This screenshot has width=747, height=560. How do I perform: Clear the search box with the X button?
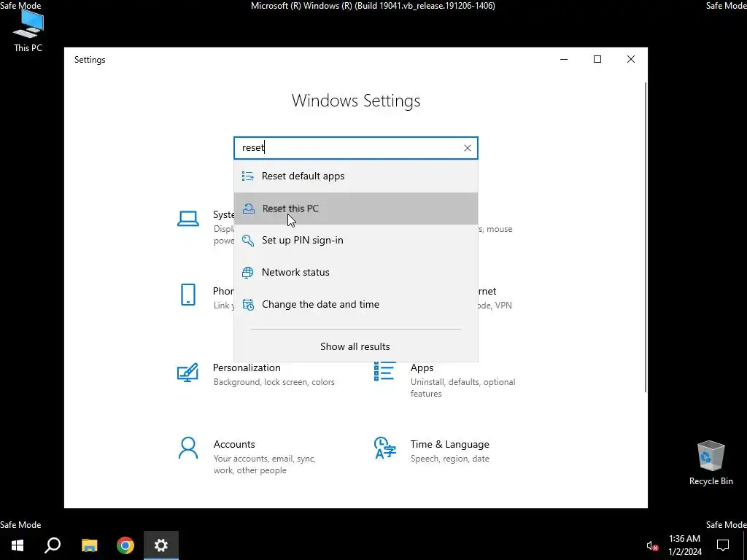[468, 148]
